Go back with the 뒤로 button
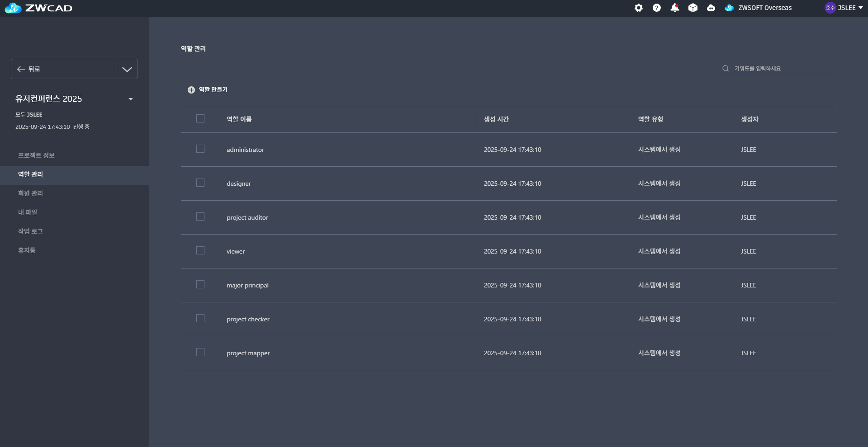Screen dimensions: 868x447 tap(64, 69)
